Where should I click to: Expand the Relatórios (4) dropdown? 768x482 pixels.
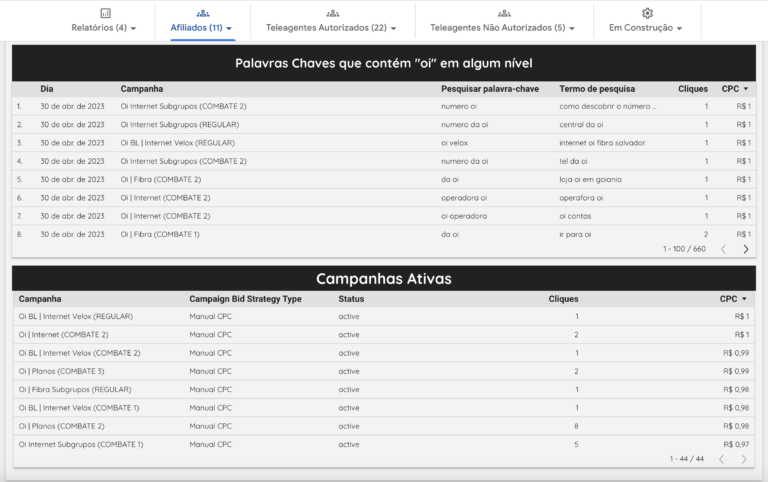pos(104,28)
